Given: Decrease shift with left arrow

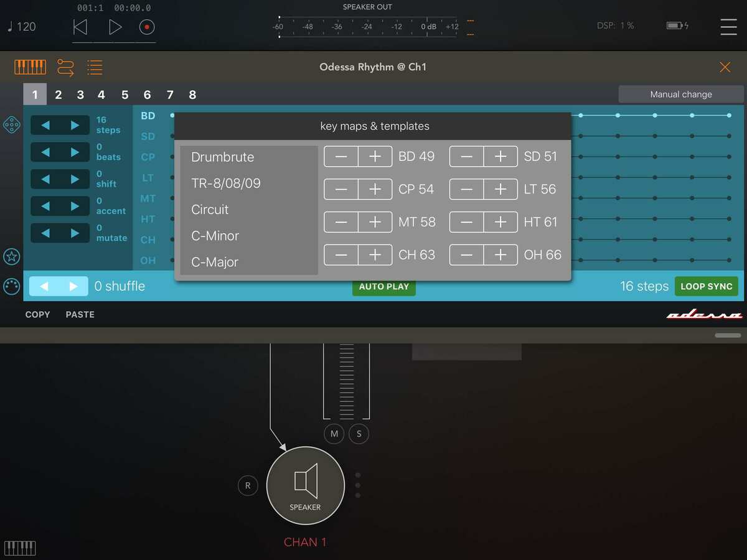Looking at the screenshot, I should point(45,179).
